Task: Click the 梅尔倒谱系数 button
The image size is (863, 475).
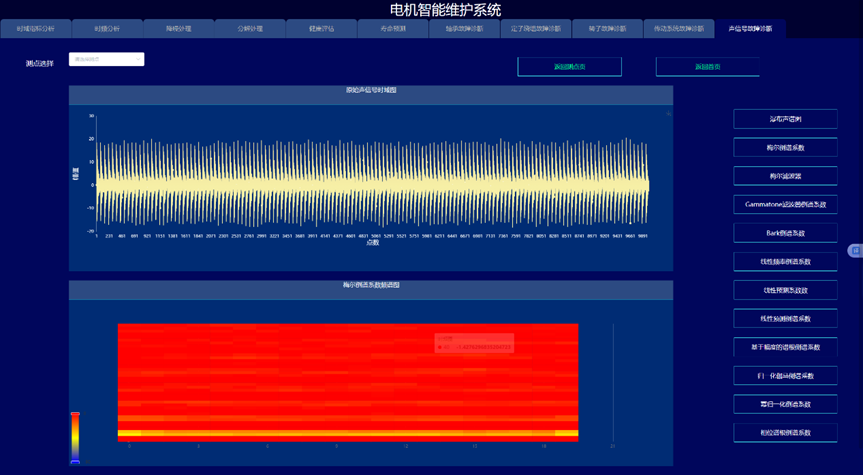Action: click(785, 147)
